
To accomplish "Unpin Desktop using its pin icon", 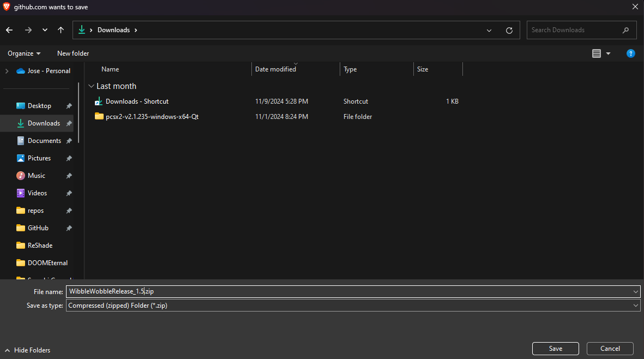I will 69,106.
